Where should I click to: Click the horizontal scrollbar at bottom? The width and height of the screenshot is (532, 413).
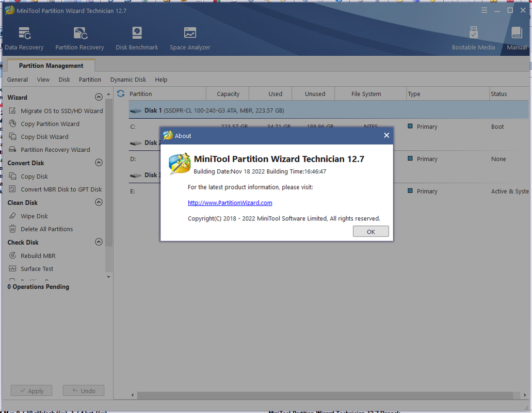tap(325, 395)
